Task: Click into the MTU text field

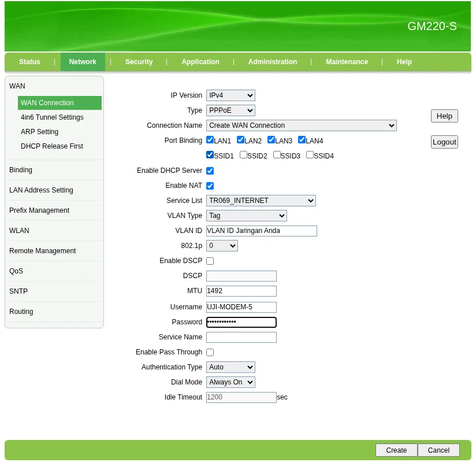Action: [x=241, y=291]
